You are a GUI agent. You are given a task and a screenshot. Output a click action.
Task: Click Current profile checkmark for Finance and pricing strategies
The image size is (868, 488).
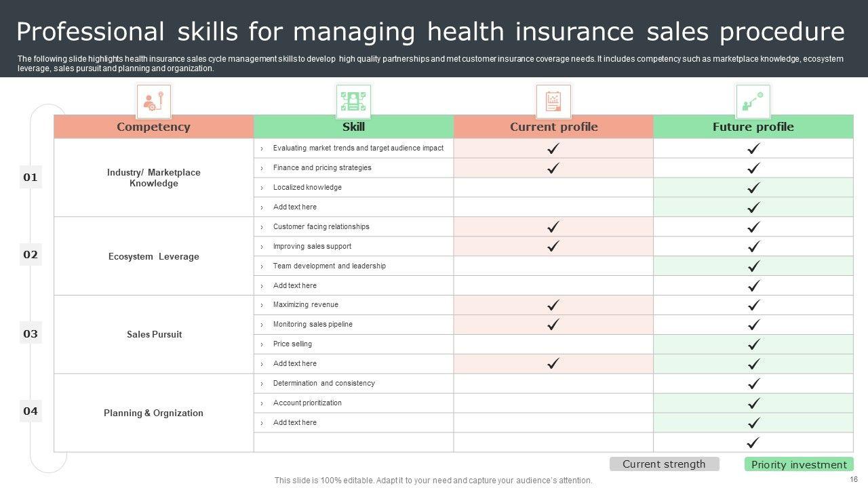553,168
